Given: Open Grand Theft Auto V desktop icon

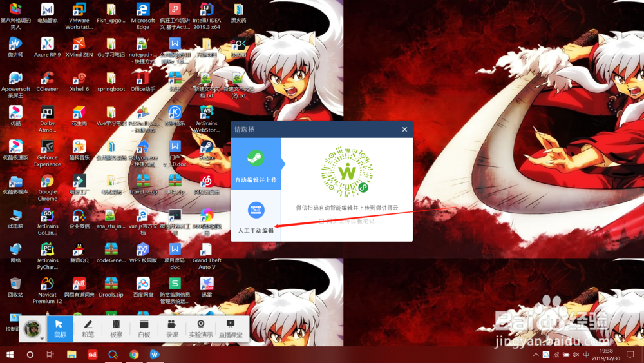Looking at the screenshot, I should (207, 256).
